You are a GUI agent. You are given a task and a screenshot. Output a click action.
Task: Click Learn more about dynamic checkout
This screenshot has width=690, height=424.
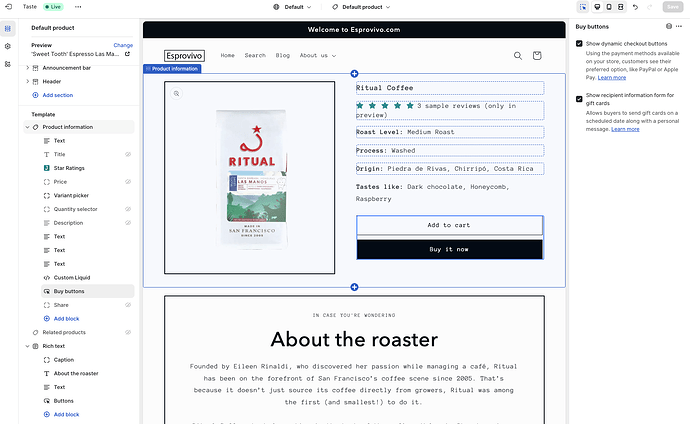coord(612,77)
